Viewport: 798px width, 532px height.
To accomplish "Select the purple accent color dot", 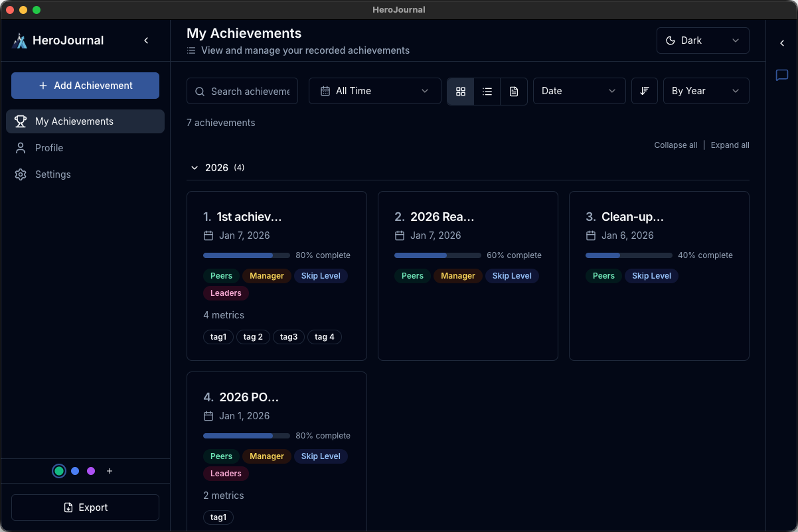I will [90, 470].
